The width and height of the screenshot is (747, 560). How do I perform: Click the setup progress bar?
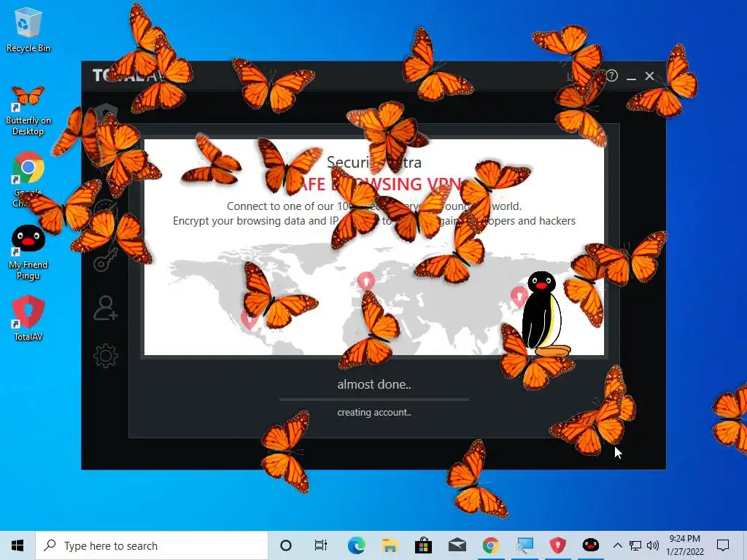[x=374, y=400]
